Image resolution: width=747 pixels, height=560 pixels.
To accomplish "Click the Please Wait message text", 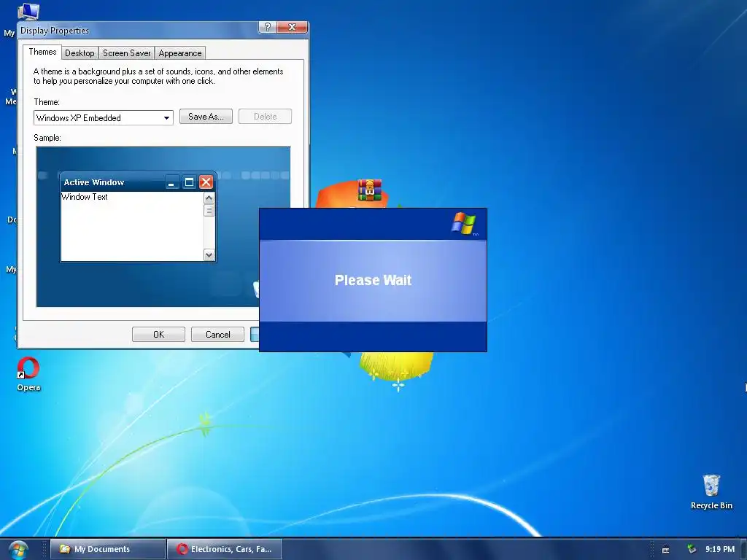I will tap(373, 280).
